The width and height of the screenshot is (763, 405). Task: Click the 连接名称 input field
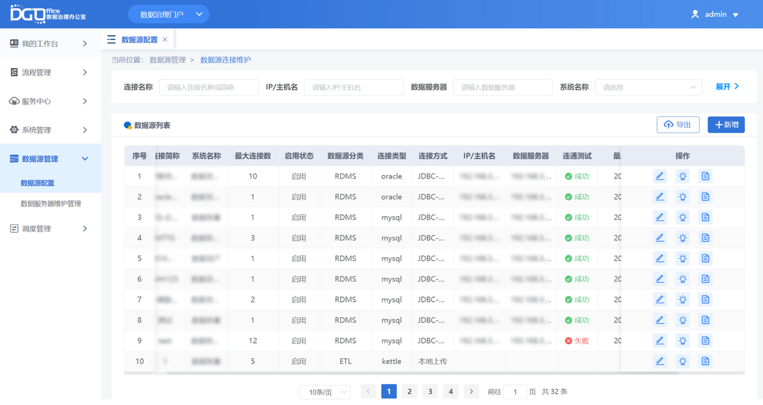click(x=208, y=87)
